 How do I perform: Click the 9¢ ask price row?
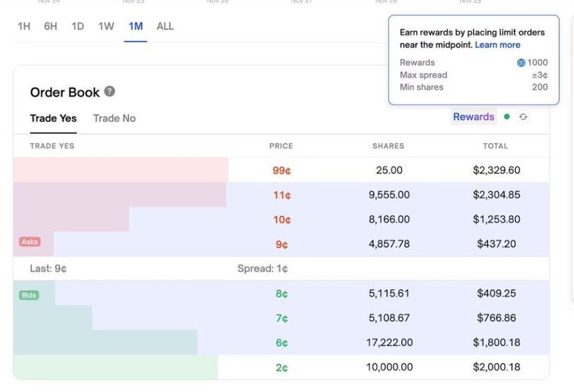[282, 245]
